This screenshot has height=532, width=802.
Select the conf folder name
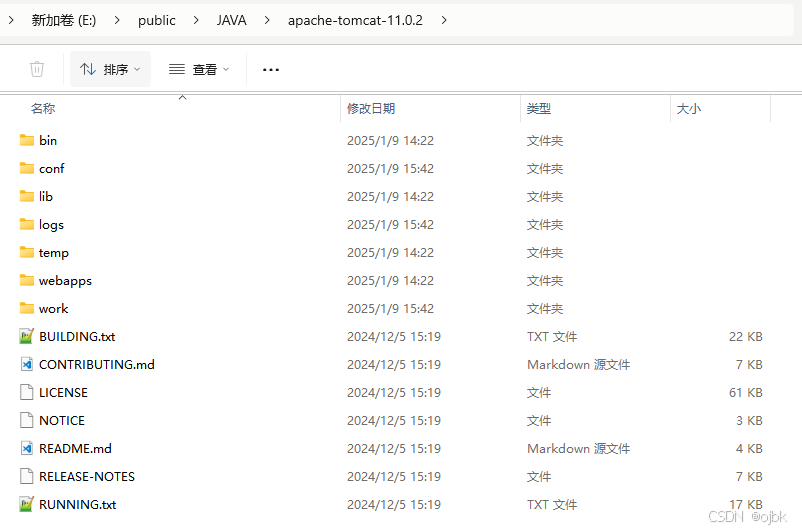[x=52, y=168]
